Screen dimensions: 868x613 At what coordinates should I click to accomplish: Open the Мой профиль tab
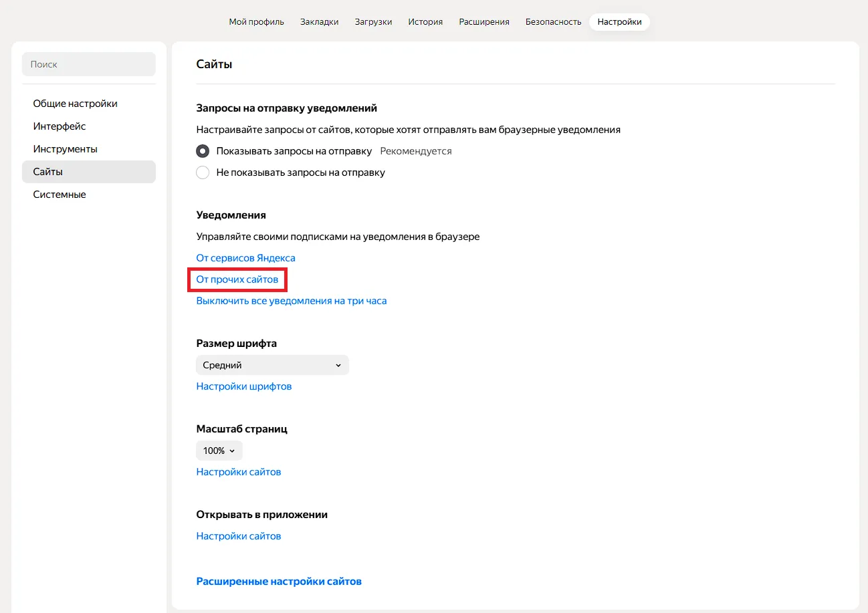tap(256, 22)
